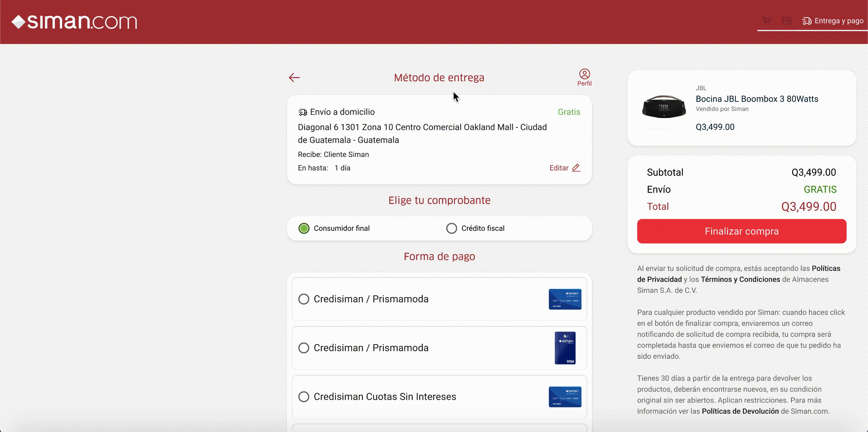
Task: Click the delivery truck icon beside Envío a domicilio
Action: point(303,112)
